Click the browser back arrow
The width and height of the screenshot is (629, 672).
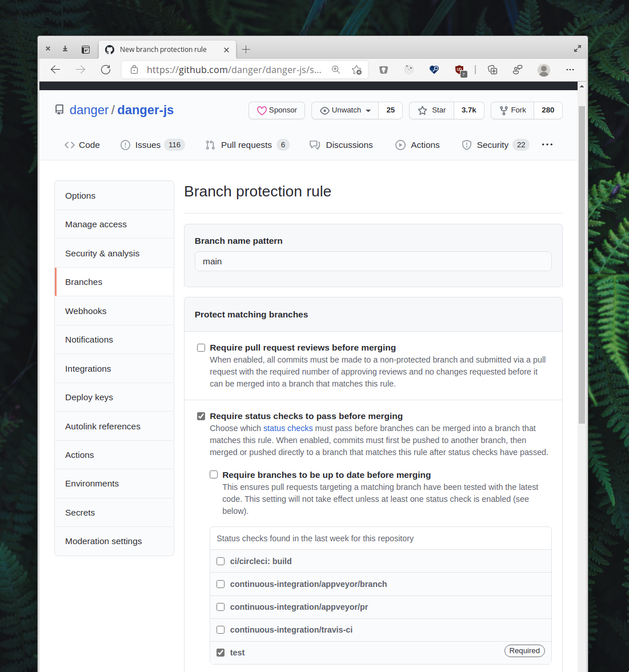pos(55,70)
